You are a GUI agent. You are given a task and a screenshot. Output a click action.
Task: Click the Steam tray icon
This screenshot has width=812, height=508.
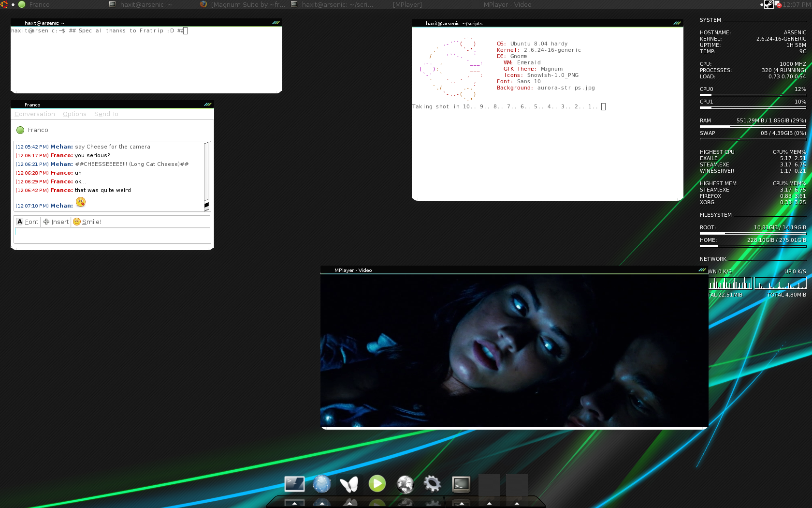768,4
